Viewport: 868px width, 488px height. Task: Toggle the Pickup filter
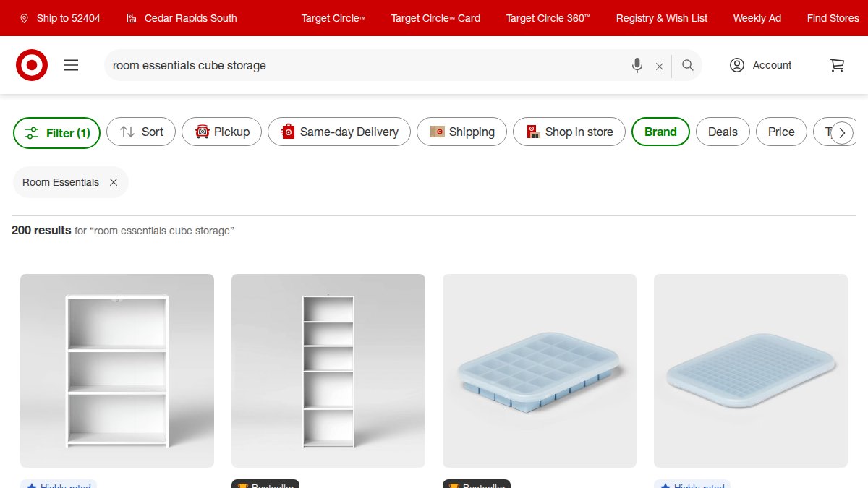click(221, 132)
